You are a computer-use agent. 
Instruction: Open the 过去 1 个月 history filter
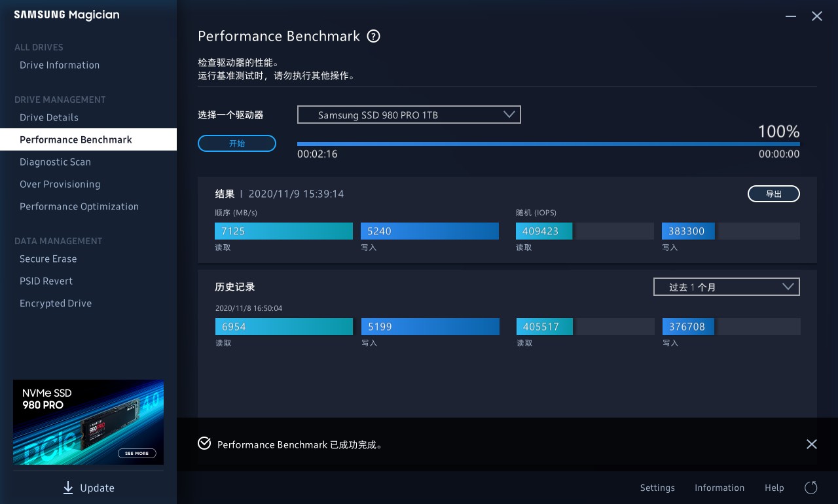[727, 287]
